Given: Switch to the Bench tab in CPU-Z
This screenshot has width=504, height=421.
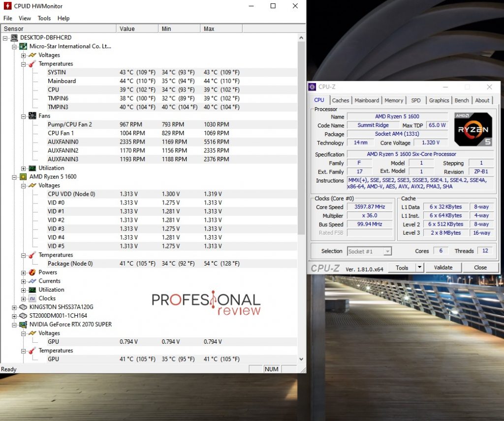Looking at the screenshot, I should point(462,100).
